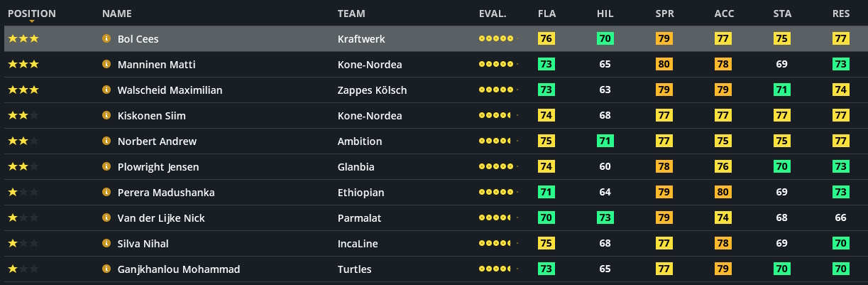Viewport: 868px width, 285px height.
Task: Sort riders by TEAM column
Action: [352, 14]
